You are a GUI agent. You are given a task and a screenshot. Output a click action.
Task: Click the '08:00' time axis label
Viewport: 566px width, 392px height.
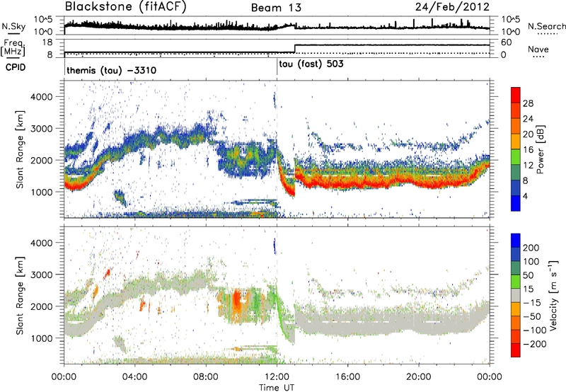(206, 377)
